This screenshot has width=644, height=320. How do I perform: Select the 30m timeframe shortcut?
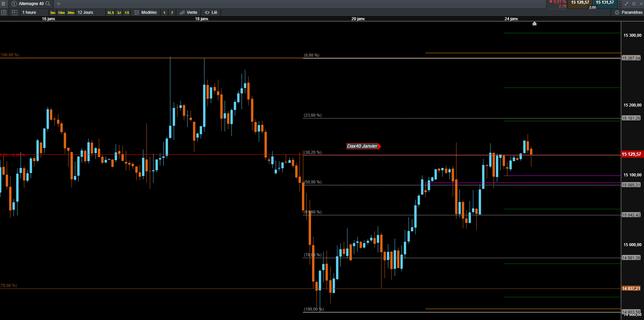tap(71, 13)
